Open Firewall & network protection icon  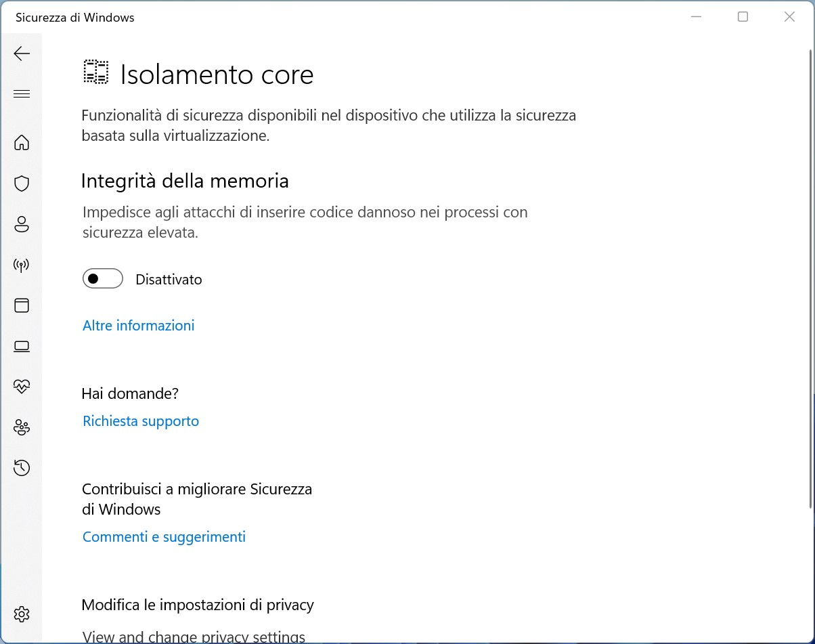22,265
